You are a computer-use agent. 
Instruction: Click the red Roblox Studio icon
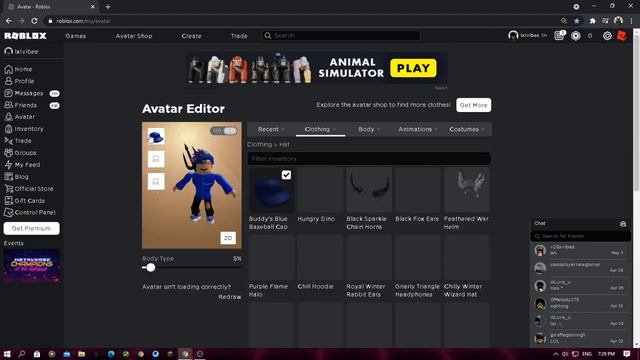coord(622,36)
